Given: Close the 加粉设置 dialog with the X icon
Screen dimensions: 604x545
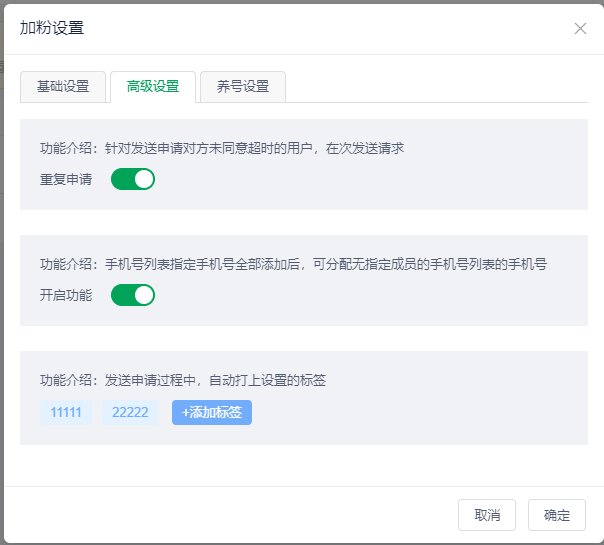Looking at the screenshot, I should 580,28.
